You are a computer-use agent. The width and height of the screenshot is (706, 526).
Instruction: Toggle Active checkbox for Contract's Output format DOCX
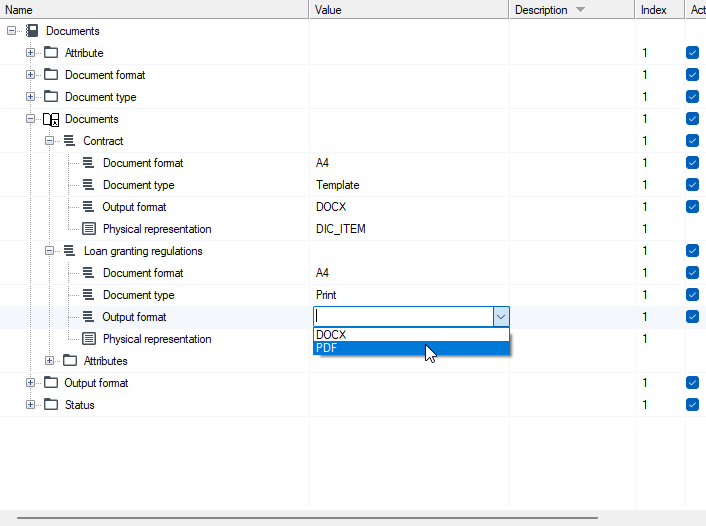[x=692, y=207]
